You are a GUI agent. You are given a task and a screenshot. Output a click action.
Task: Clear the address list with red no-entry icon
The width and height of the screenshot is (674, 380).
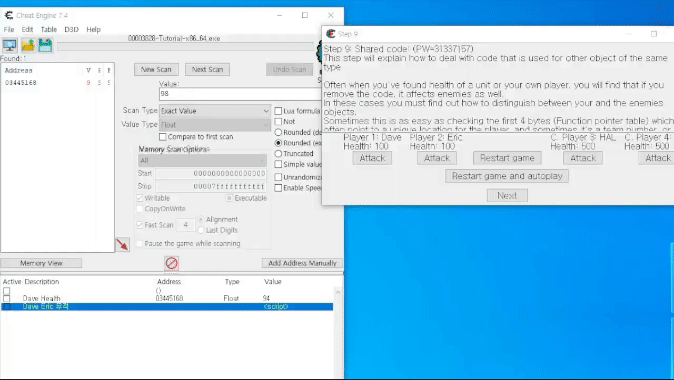tap(172, 263)
